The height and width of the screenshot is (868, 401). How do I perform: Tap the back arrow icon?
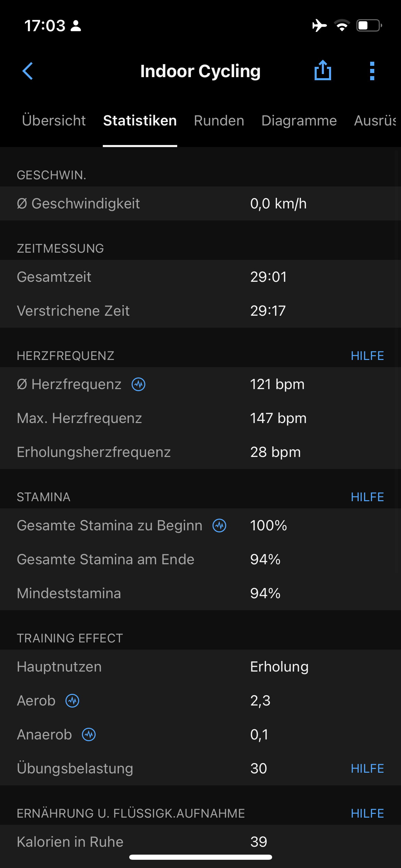[27, 71]
